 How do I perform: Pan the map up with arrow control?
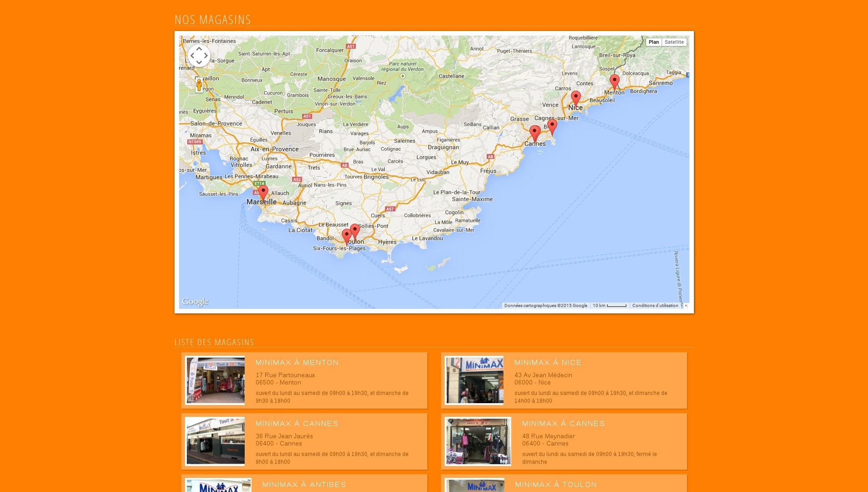199,49
